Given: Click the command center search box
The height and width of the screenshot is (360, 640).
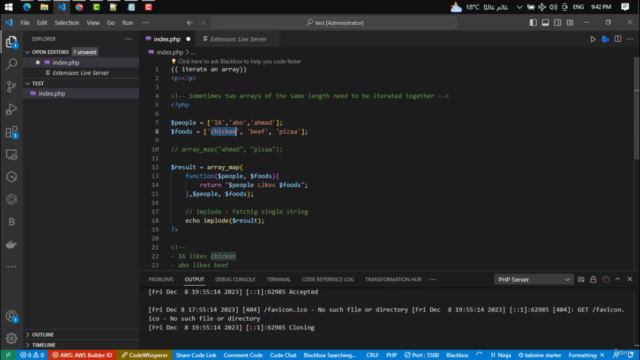Looking at the screenshot, I should pyautogui.click(x=334, y=23).
